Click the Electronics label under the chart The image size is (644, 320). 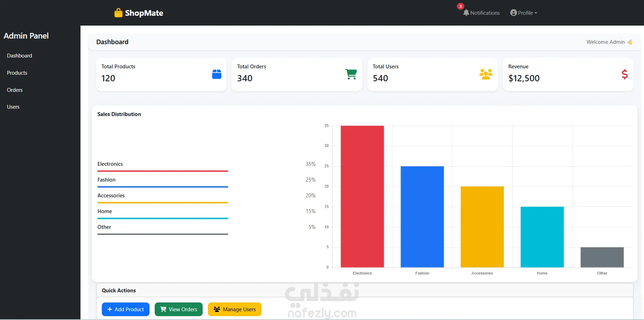362,273
